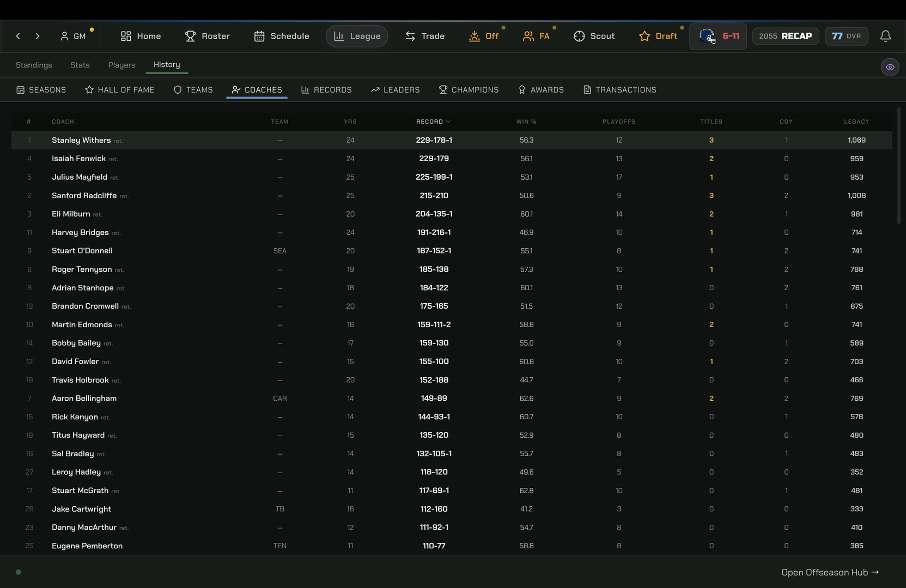Select coach Aaron Bellingham
This screenshot has width=906, height=588.
84,398
